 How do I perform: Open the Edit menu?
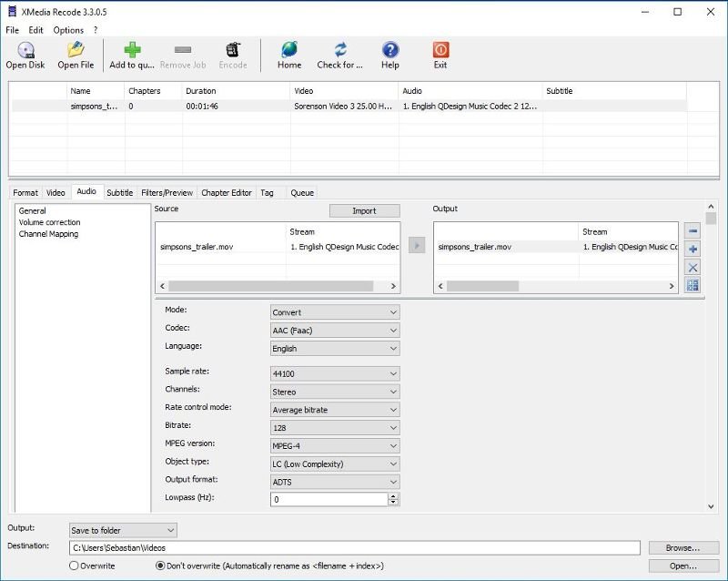pyautogui.click(x=35, y=30)
